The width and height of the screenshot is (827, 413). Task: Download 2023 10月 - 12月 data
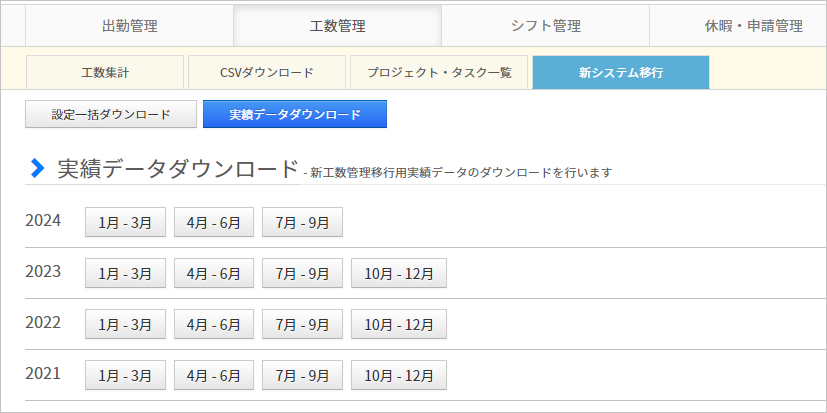(399, 273)
